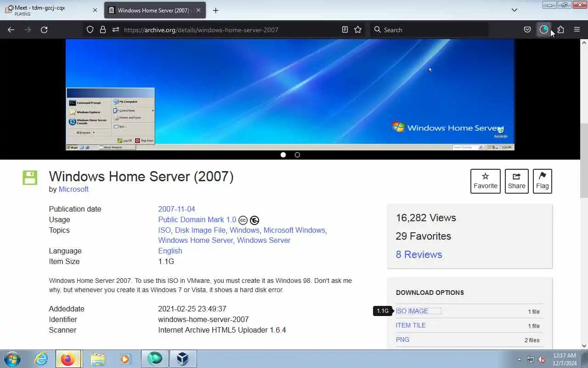Image resolution: width=588 pixels, height=368 pixels.
Task: Click the green software floppy disk icon
Action: (30, 178)
